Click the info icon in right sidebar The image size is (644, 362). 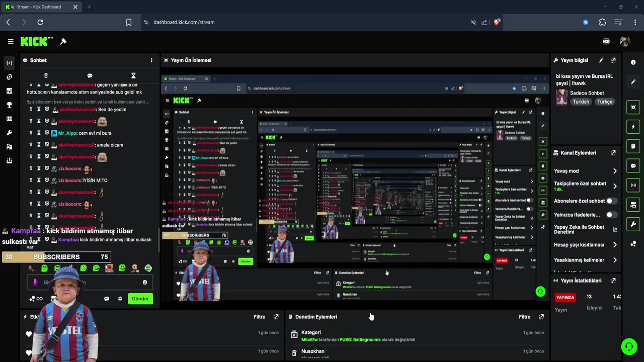tap(633, 62)
